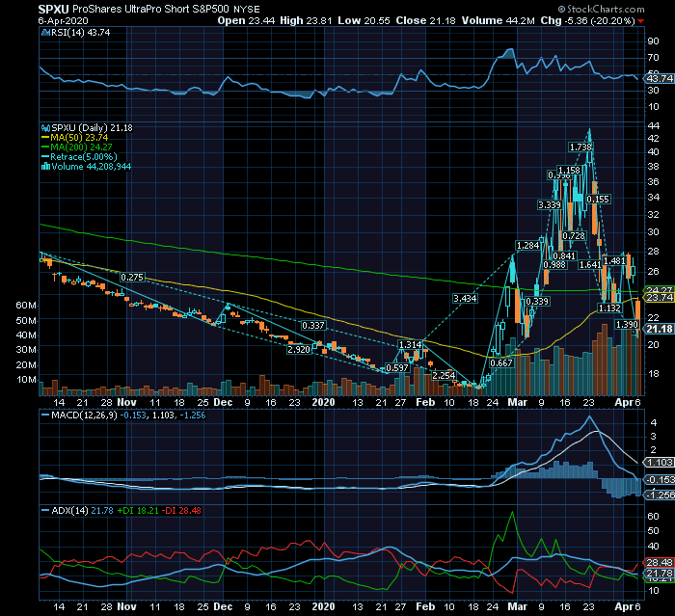Click the 1.481 retracement label
This screenshot has height=616, width=675.
click(614, 261)
